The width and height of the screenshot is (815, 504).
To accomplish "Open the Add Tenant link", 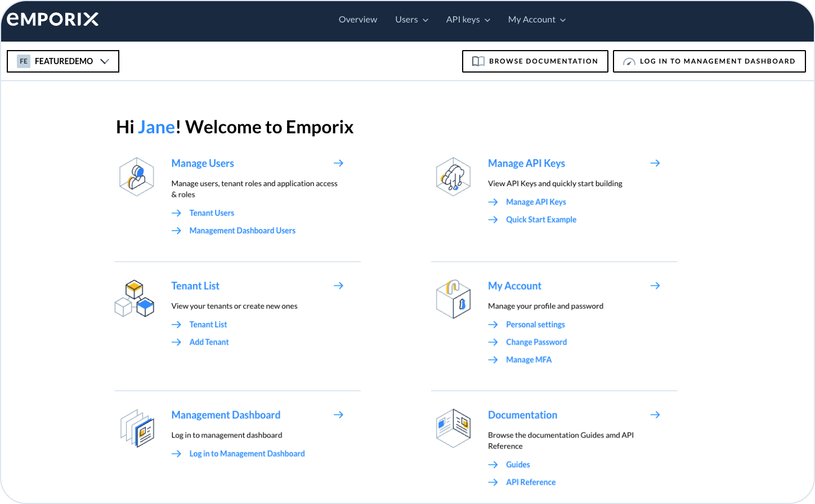I will click(x=209, y=342).
